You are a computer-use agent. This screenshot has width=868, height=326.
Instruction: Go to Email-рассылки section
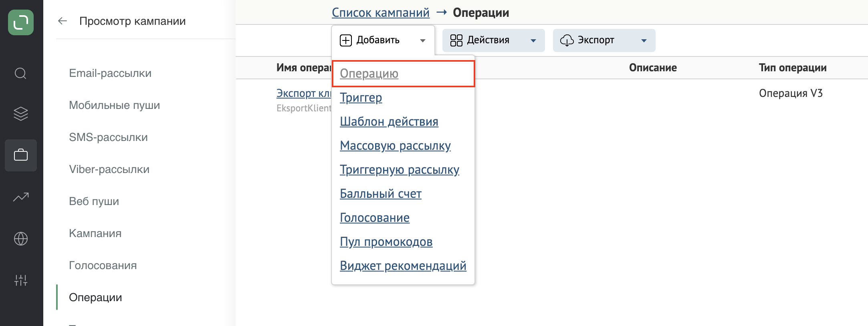[110, 73]
